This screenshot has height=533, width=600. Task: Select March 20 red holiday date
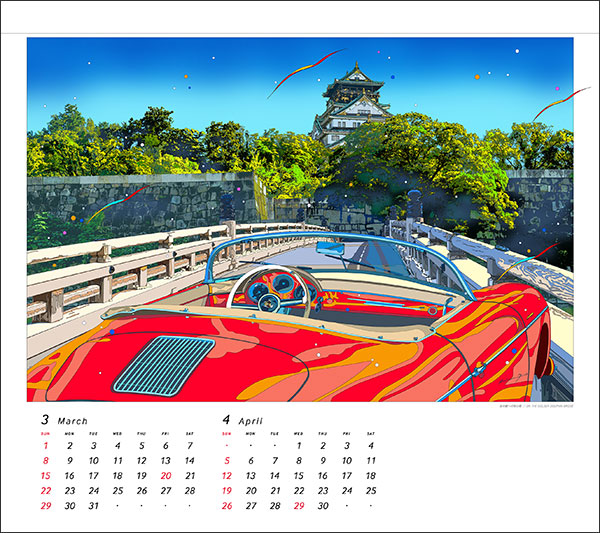pos(165,476)
